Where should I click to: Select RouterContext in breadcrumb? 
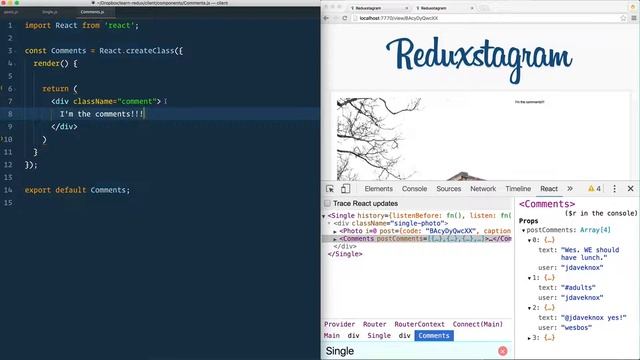tap(419, 324)
